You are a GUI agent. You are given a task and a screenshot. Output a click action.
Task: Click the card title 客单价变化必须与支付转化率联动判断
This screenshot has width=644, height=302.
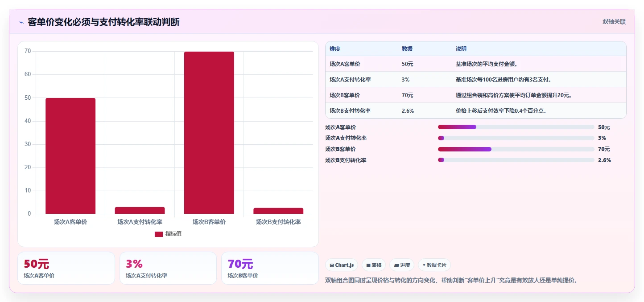103,22
